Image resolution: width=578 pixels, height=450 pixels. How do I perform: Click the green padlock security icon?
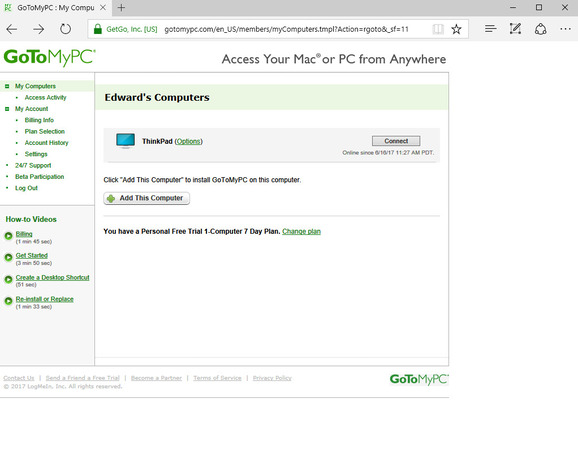click(x=98, y=29)
